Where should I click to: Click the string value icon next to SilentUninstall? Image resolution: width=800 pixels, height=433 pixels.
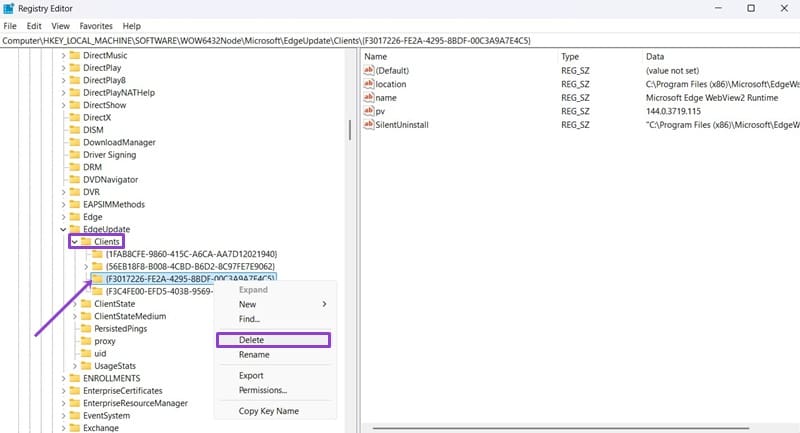coord(368,124)
